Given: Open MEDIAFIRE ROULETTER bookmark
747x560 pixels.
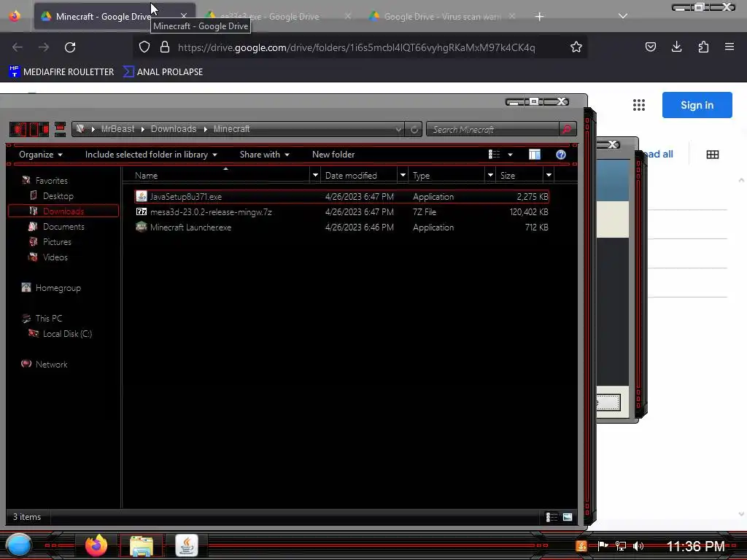Looking at the screenshot, I should pyautogui.click(x=61, y=72).
